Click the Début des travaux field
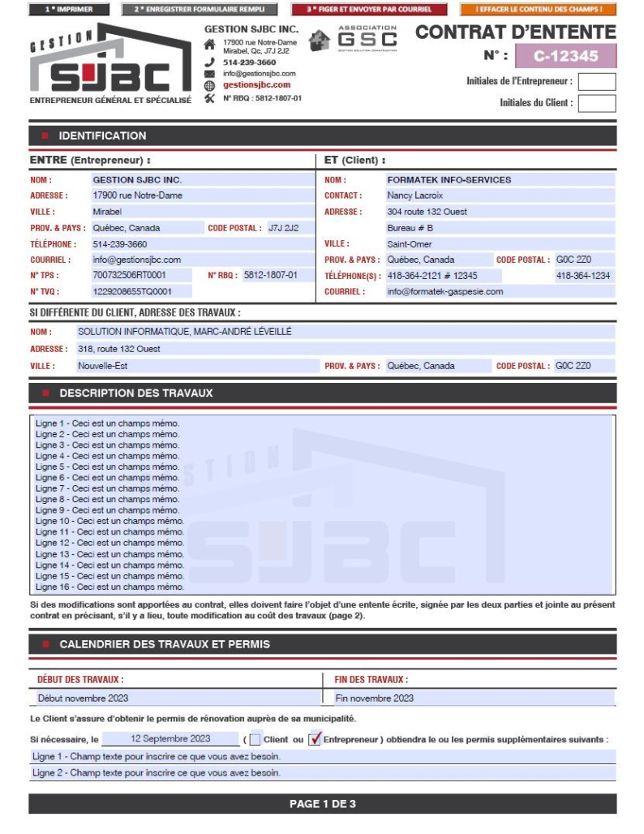 coord(178,698)
